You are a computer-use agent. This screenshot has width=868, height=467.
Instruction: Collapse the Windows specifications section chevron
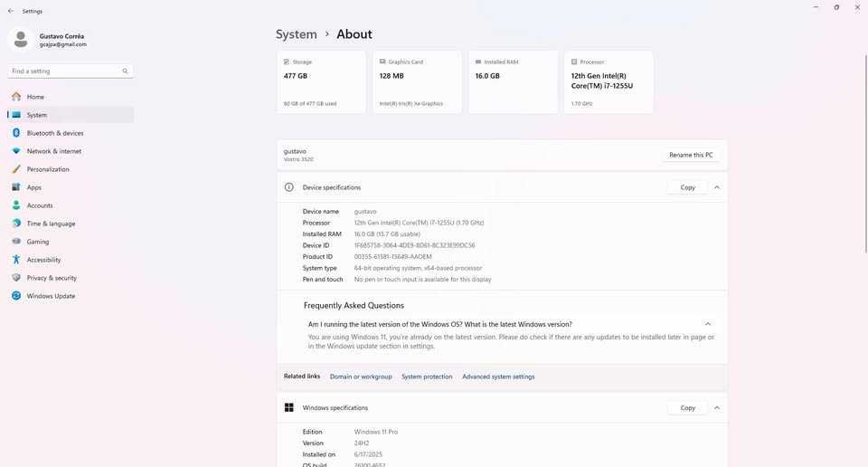[717, 408]
